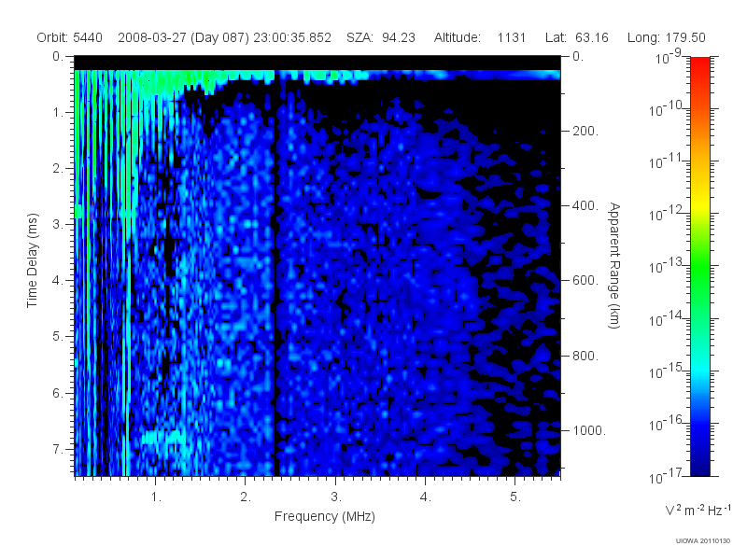Click the timestamp 23:00:35.852
747x560 pixels.
click(x=292, y=37)
